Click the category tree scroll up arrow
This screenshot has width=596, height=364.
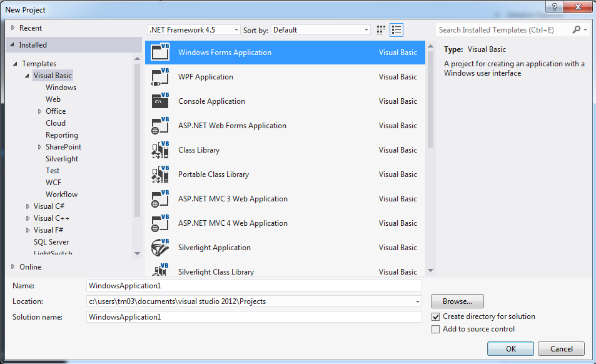137,59
